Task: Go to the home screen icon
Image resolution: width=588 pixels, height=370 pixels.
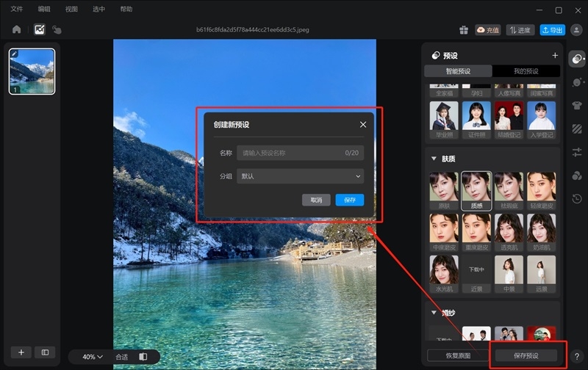Action: [x=16, y=29]
